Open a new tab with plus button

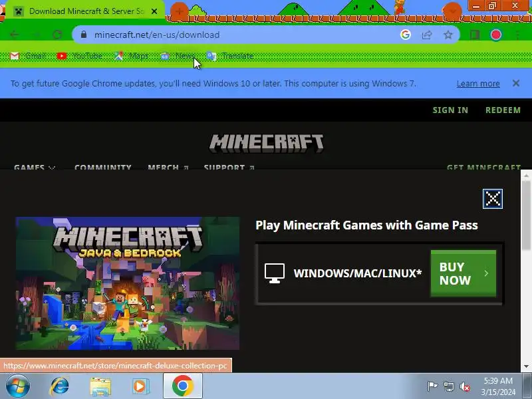(179, 11)
